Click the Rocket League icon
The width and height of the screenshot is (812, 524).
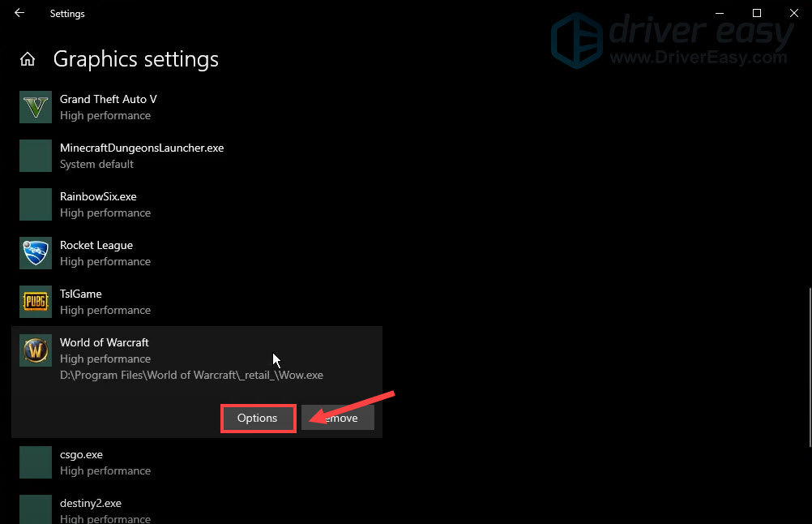[x=35, y=253]
